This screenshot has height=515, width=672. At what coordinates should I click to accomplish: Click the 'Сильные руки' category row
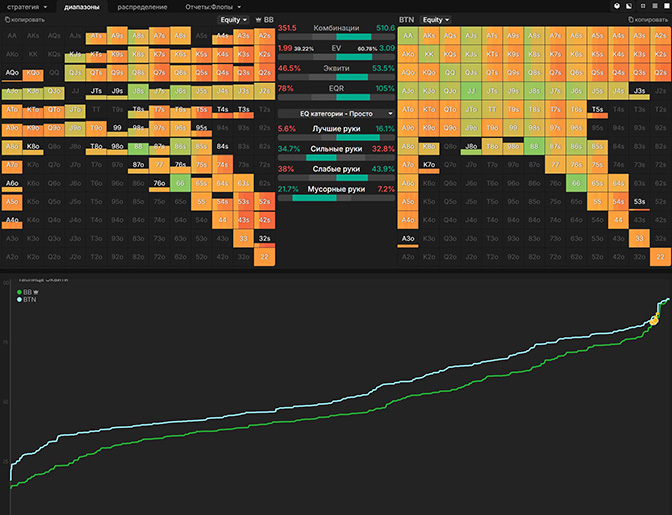click(336, 148)
